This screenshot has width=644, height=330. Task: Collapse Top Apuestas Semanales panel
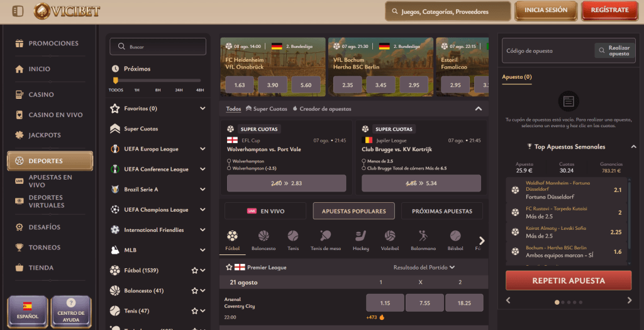pos(633,147)
